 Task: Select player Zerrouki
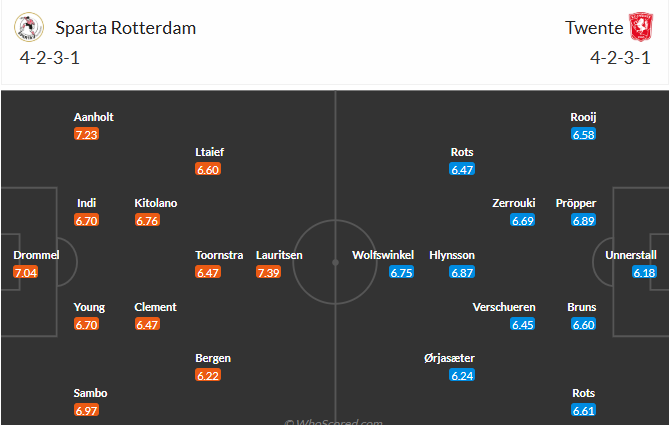(514, 203)
